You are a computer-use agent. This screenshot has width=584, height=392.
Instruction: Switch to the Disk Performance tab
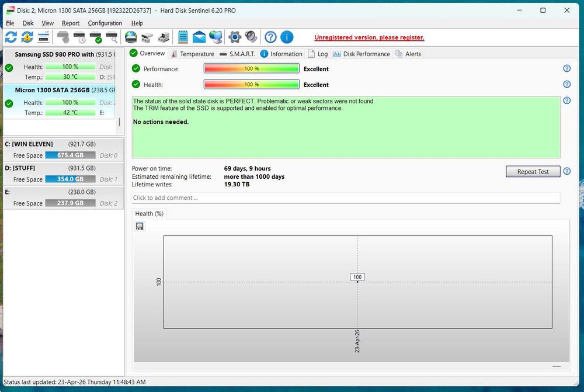pos(361,54)
